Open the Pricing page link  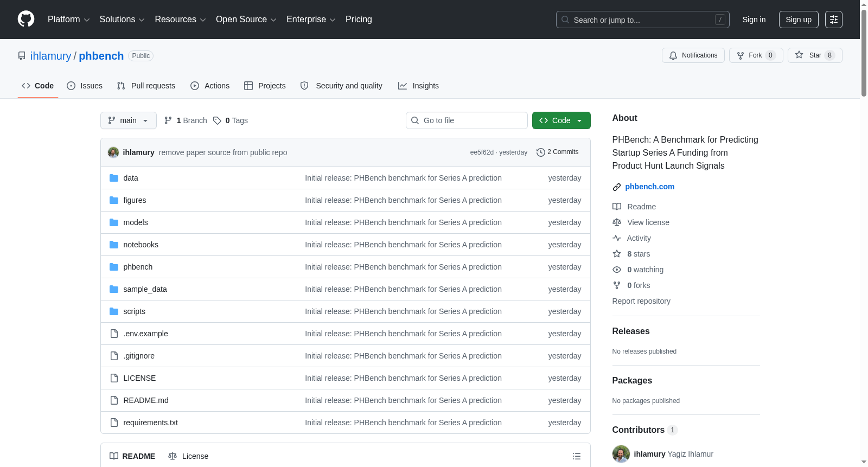point(359,20)
